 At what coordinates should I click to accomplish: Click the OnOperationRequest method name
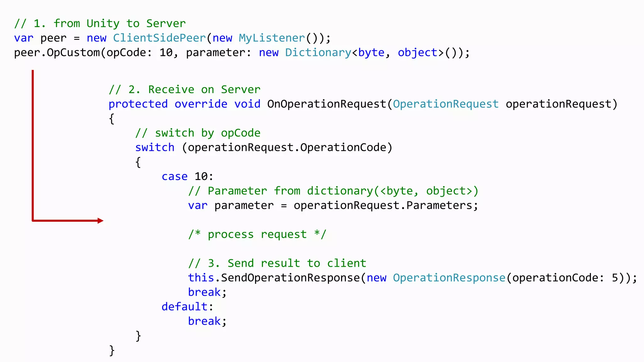[x=326, y=104]
